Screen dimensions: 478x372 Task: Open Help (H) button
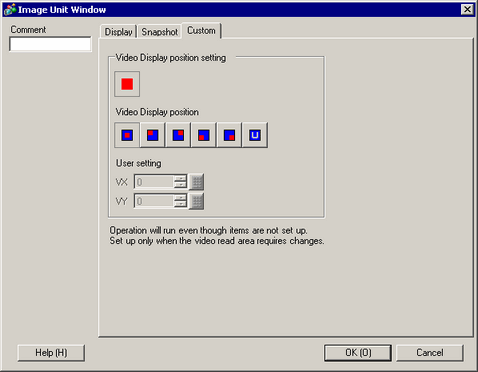(51, 353)
